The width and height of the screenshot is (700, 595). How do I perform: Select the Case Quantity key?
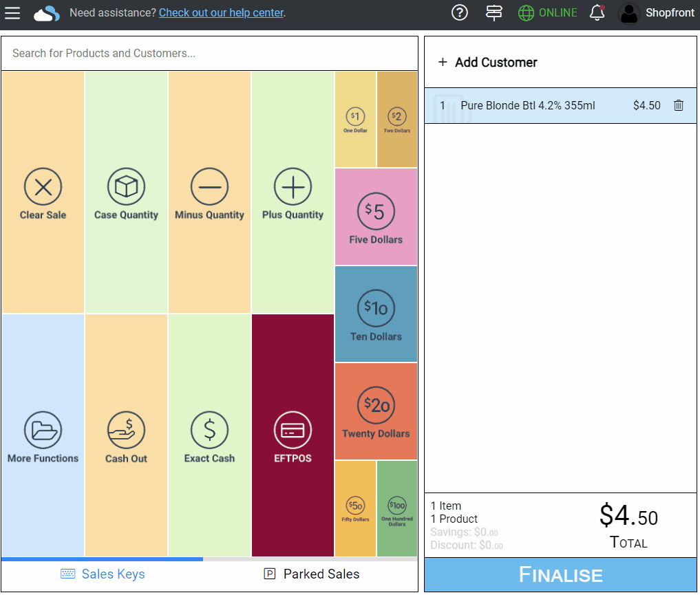coord(127,193)
